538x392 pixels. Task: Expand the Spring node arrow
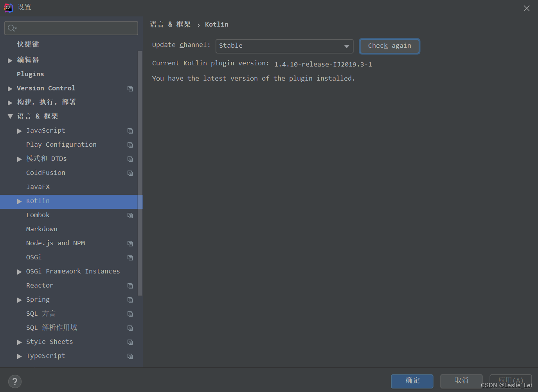[x=20, y=300]
